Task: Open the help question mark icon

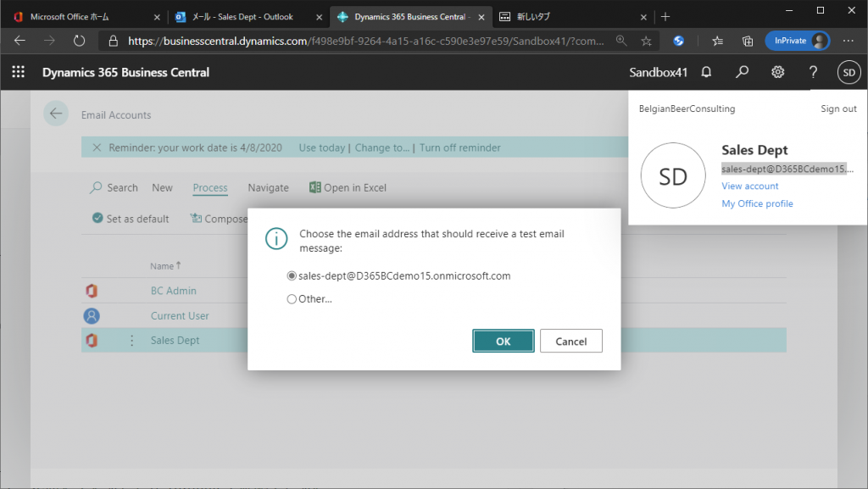Action: click(813, 72)
